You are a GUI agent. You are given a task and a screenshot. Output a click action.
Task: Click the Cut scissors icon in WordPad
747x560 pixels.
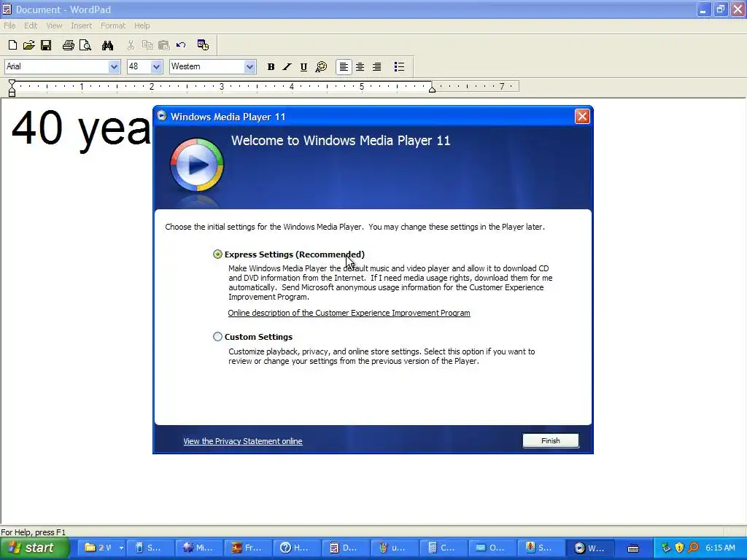pos(131,45)
